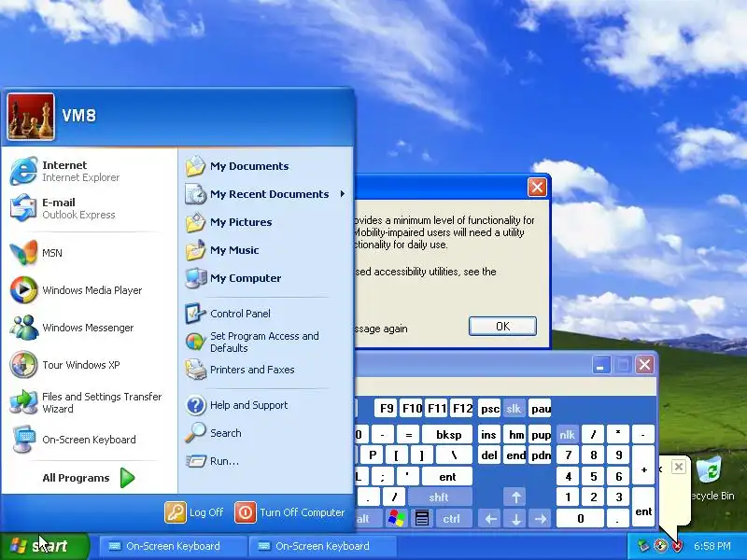Click the main ent key
Image resolution: width=747 pixels, height=560 pixels.
click(447, 476)
